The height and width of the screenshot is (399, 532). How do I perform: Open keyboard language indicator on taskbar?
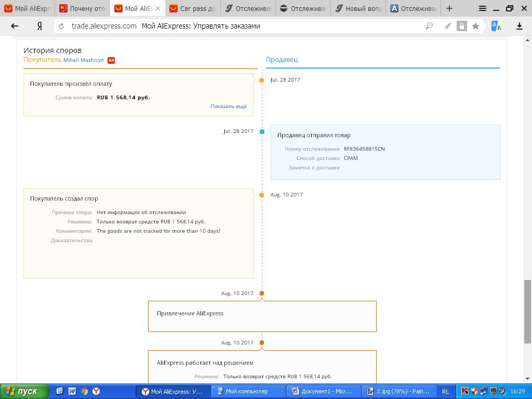click(x=445, y=392)
